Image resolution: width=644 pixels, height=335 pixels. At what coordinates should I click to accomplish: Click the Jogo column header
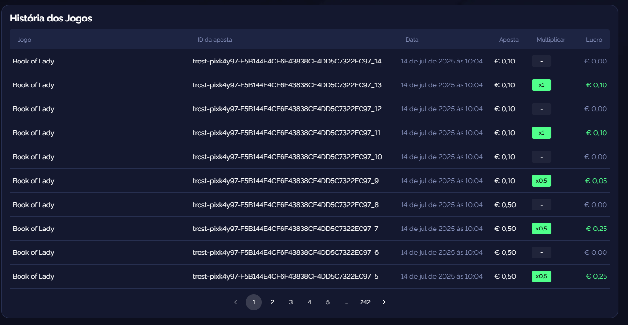click(24, 40)
